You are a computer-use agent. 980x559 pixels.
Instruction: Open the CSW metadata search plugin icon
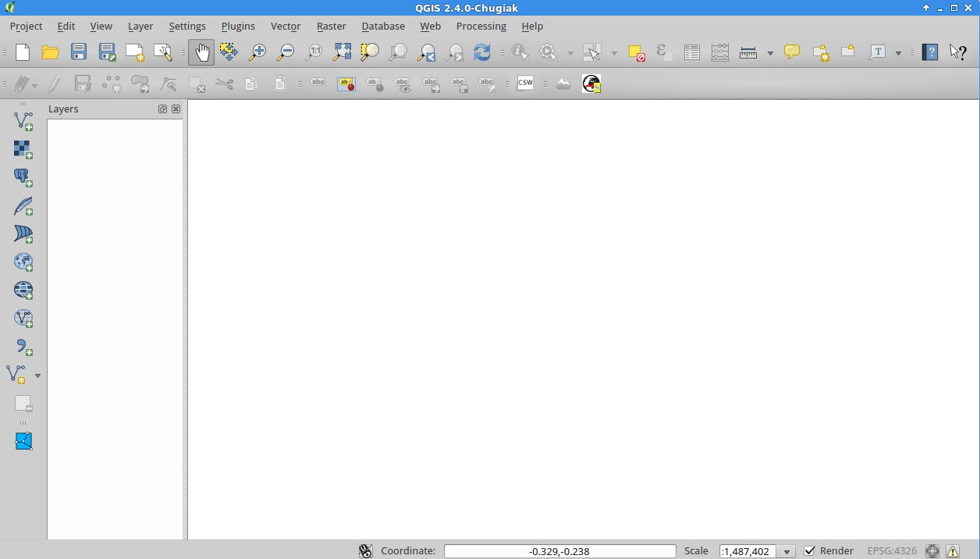(x=525, y=84)
